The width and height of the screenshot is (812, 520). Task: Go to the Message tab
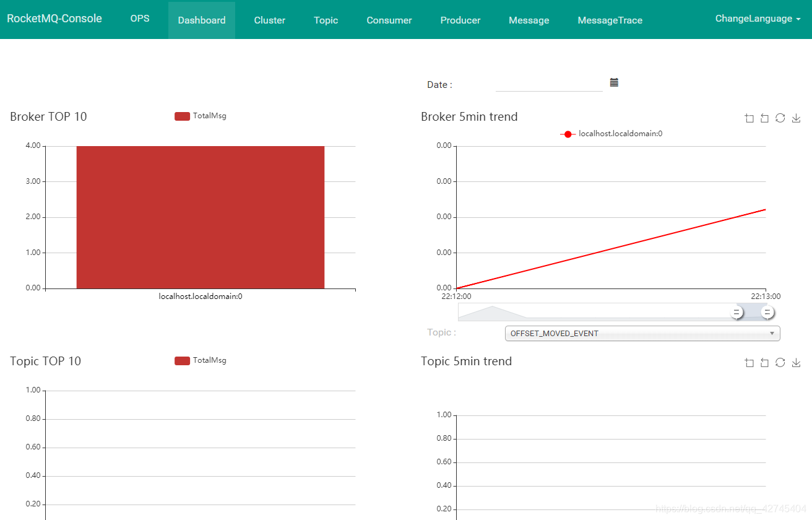tap(529, 20)
